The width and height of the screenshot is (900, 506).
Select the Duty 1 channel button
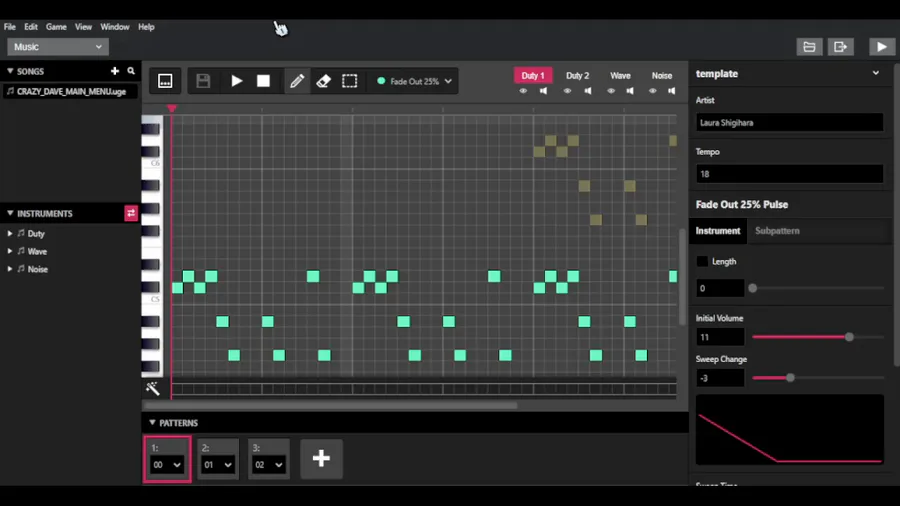[x=533, y=76]
